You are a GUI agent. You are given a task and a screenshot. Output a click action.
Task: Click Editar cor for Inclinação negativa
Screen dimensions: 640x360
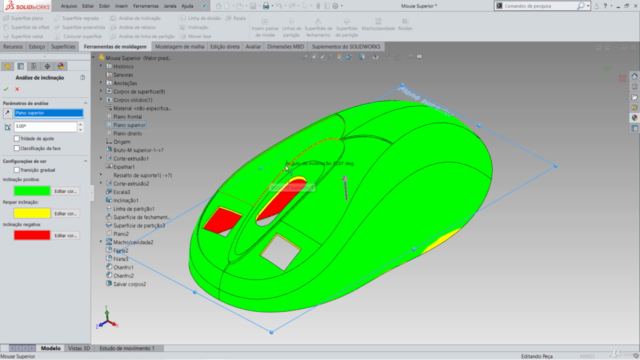(x=66, y=236)
